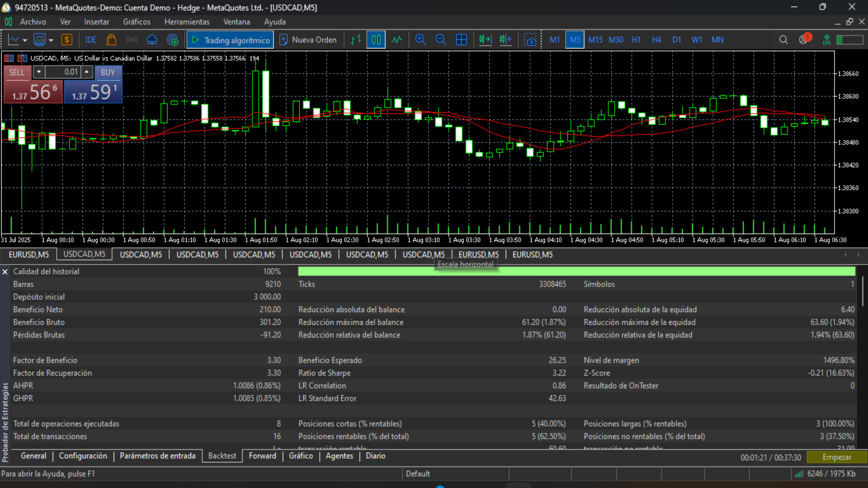Click the dollar sign trading icon
Image resolution: width=868 pixels, height=488 pixels.
tap(67, 40)
